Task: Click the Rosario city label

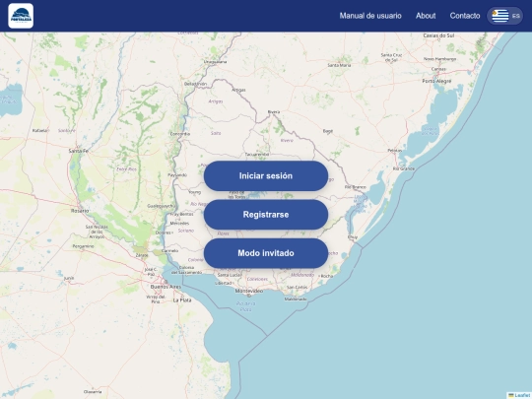Action: [80, 211]
